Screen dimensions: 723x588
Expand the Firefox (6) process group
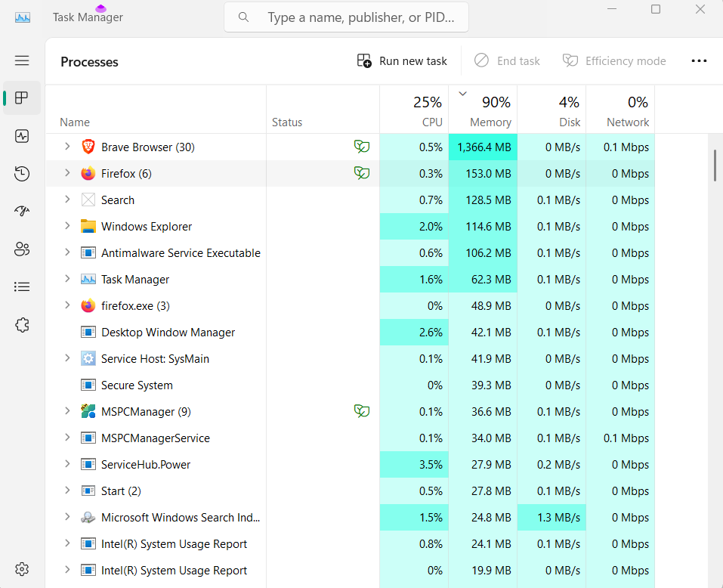(x=67, y=173)
